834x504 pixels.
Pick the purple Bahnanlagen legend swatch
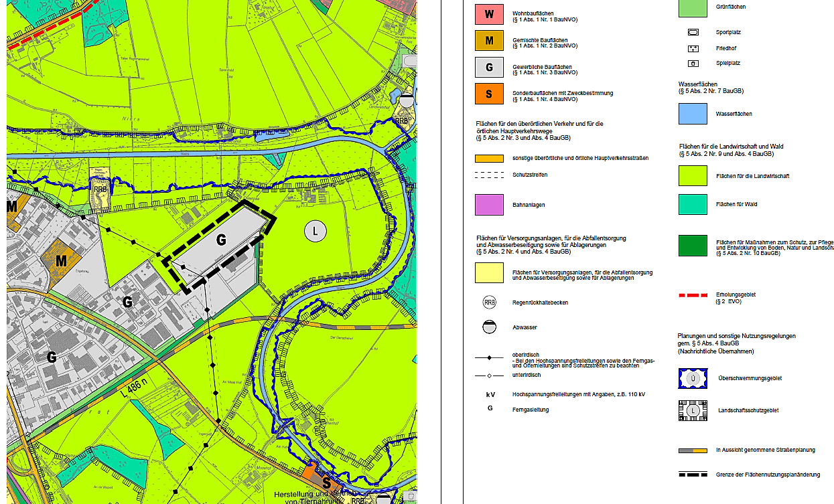click(x=489, y=205)
